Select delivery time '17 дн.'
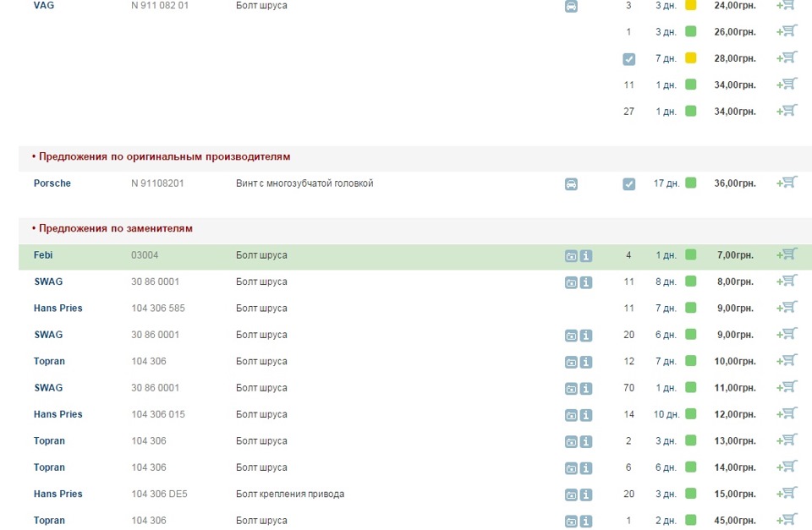 tap(667, 183)
